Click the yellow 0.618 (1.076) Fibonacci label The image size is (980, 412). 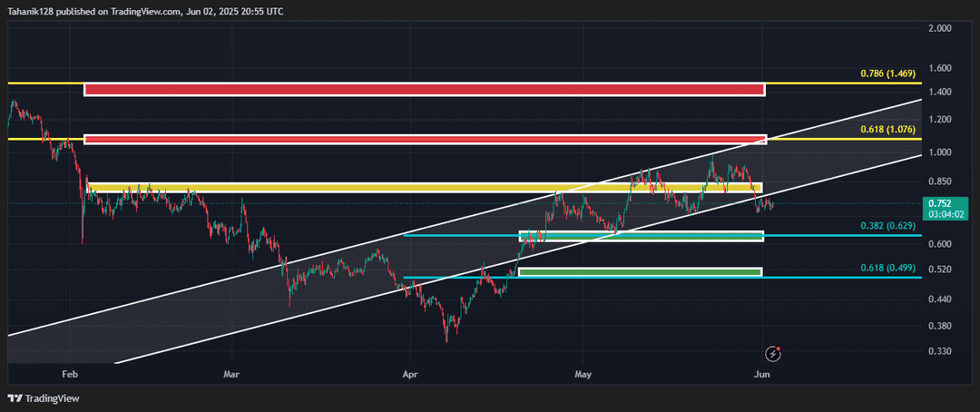(887, 130)
